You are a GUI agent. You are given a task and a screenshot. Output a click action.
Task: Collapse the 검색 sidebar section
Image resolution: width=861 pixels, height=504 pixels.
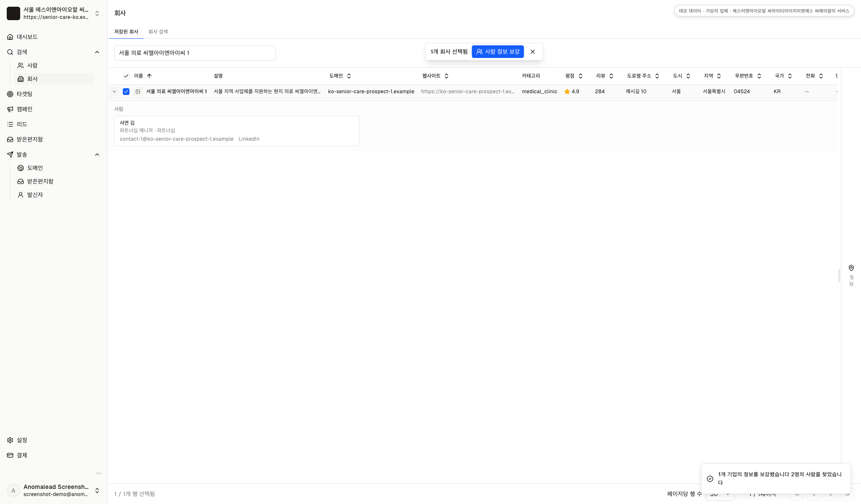[97, 52]
